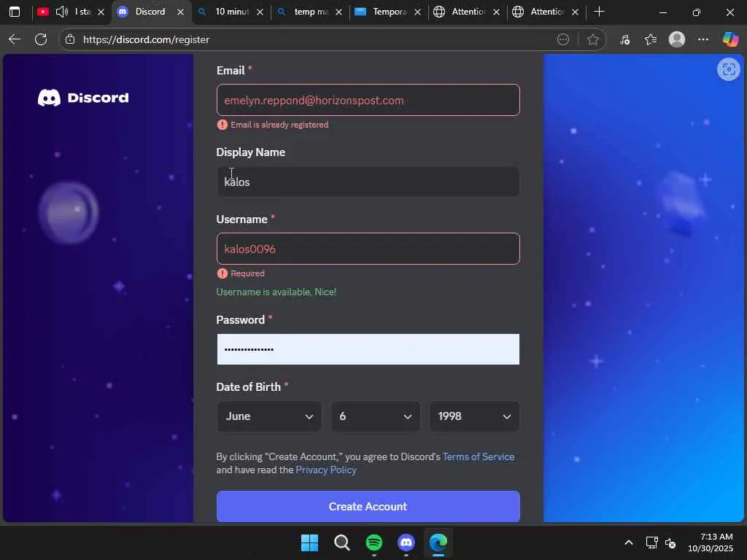747x560 pixels.
Task: Open Windows Start menu
Action: point(309,542)
